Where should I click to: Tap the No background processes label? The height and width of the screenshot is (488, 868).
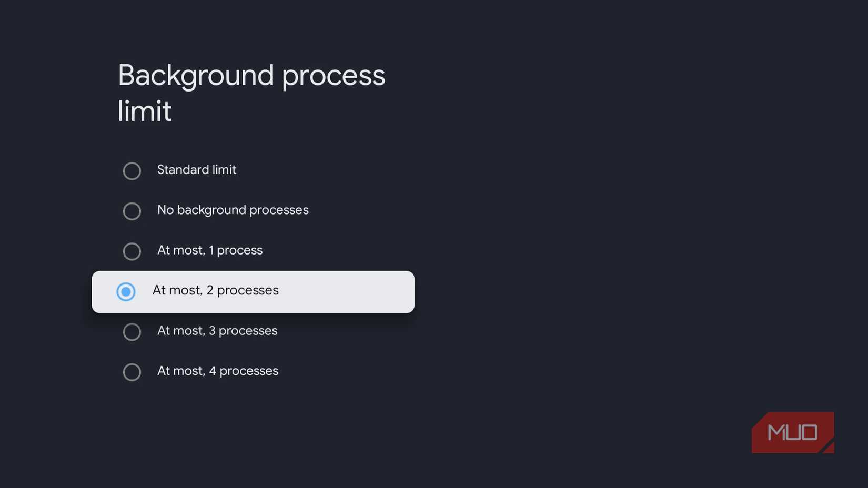coord(233,210)
